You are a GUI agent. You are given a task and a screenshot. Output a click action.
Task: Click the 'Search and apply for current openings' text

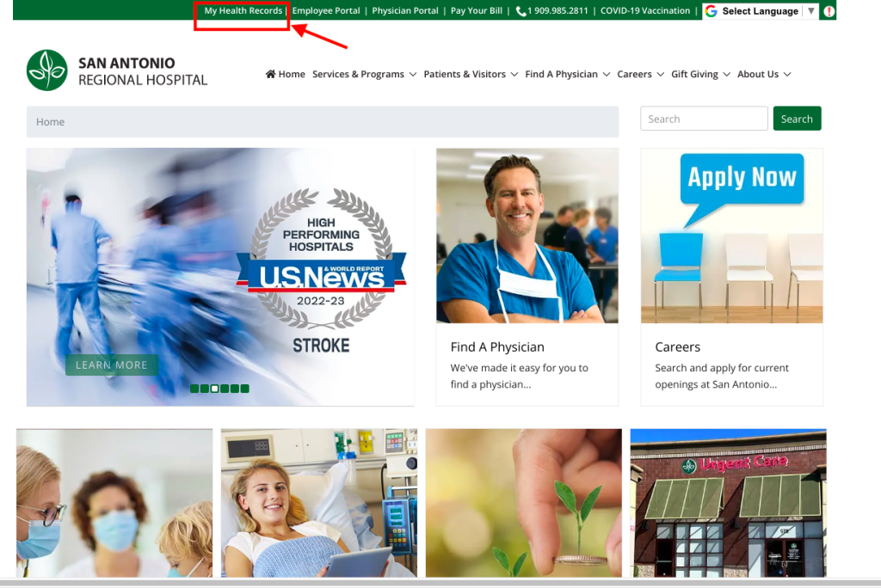click(x=722, y=377)
